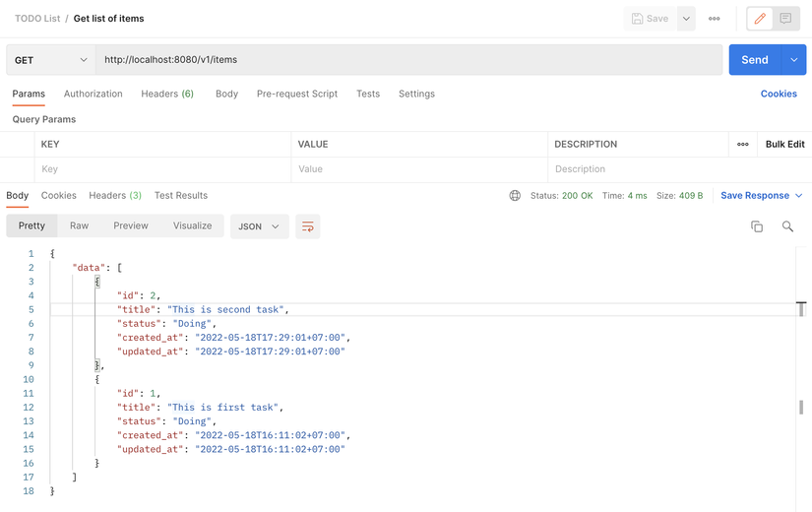Switch to the Authorization tab
812x512 pixels.
94,95
